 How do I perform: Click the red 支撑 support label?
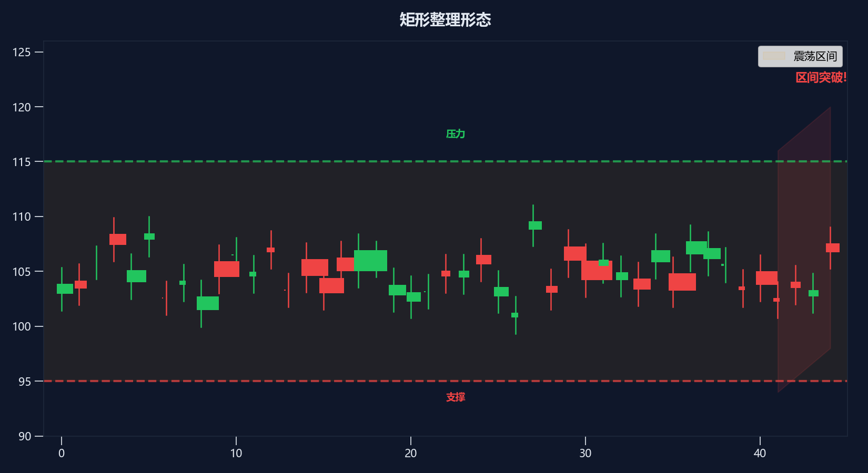coord(456,397)
